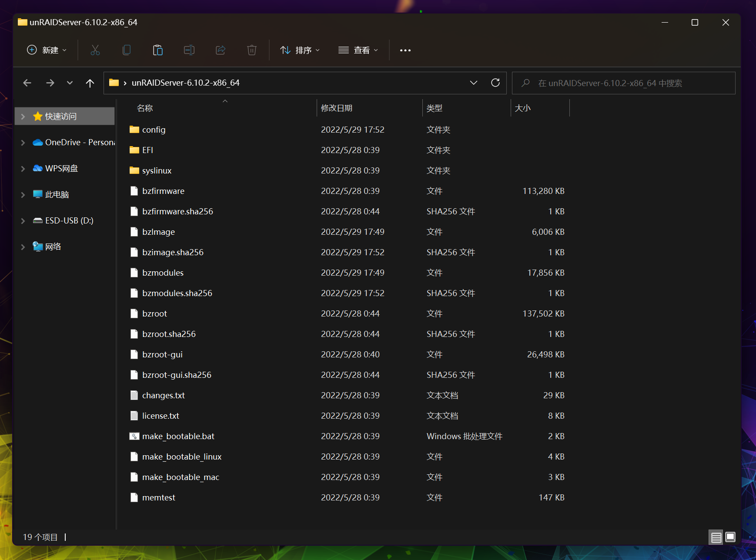Switch to details list view layout

pos(716,537)
